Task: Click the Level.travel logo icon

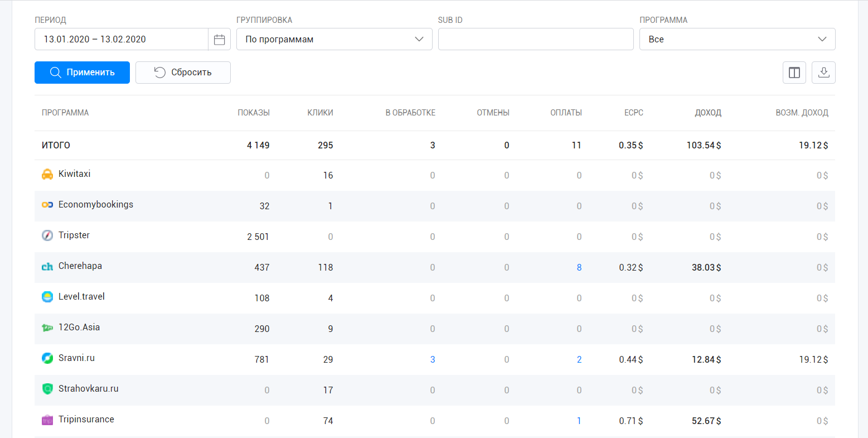Action: click(x=47, y=297)
